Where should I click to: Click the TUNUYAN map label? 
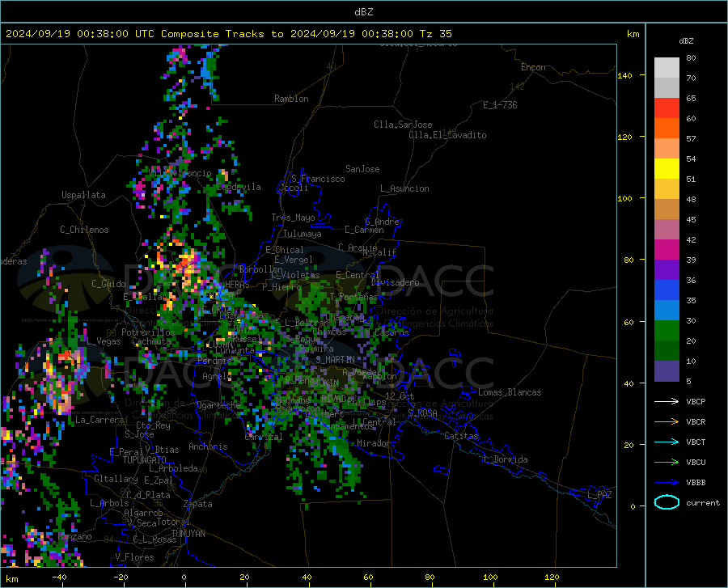[188, 534]
